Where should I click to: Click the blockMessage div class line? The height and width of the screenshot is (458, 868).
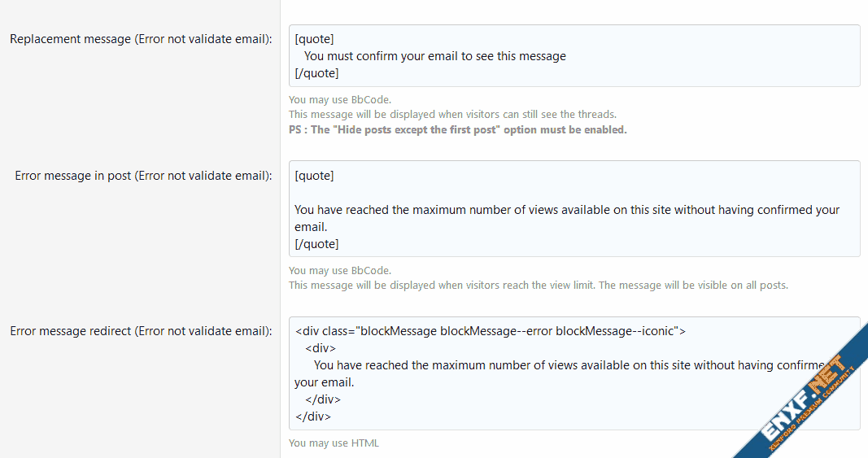pos(491,331)
